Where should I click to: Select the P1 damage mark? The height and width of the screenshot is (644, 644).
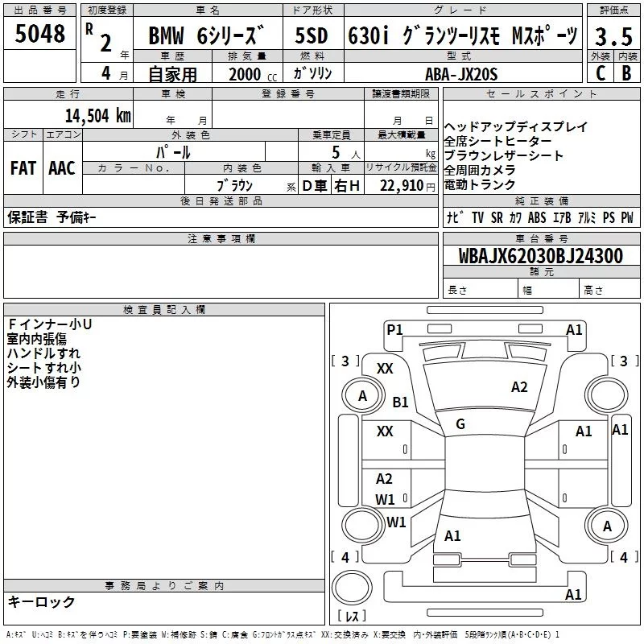tap(394, 329)
